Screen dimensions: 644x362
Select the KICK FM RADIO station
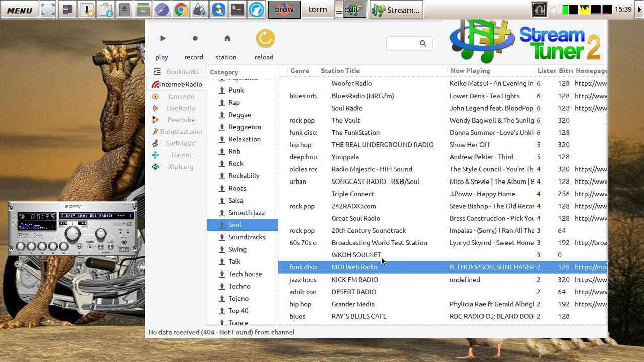click(x=443, y=280)
